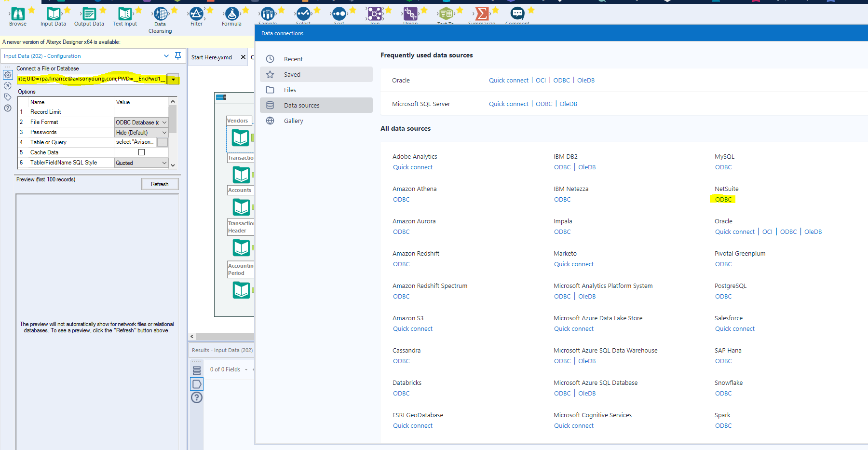Click the canvas horizontal scrollbar
The height and width of the screenshot is (450, 868).
point(225,336)
